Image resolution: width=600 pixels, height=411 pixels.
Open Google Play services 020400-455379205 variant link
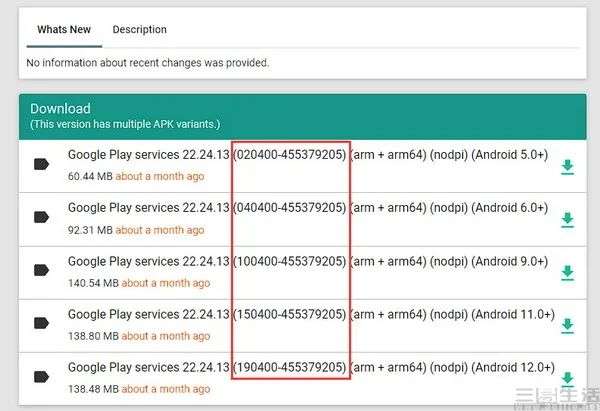click(308, 155)
